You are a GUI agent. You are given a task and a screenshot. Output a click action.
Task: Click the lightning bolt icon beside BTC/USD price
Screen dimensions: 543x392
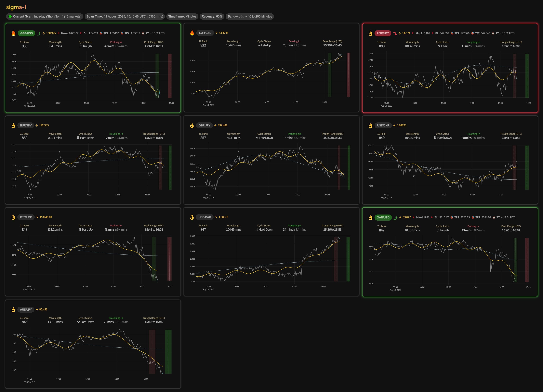pyautogui.click(x=37, y=217)
